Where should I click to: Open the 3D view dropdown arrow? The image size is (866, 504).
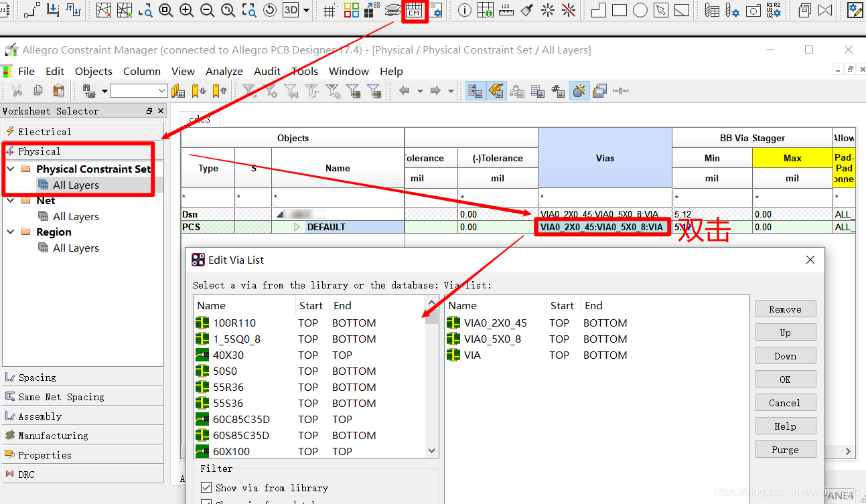(x=307, y=11)
